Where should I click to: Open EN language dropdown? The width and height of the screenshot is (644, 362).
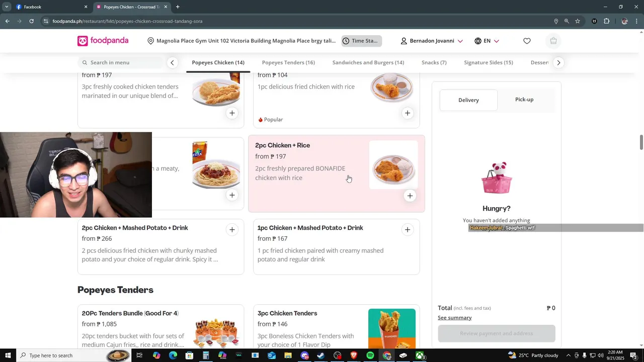(x=487, y=41)
